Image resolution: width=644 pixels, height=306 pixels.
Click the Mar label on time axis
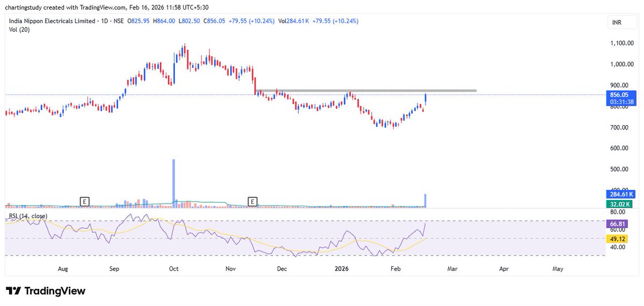452,268
